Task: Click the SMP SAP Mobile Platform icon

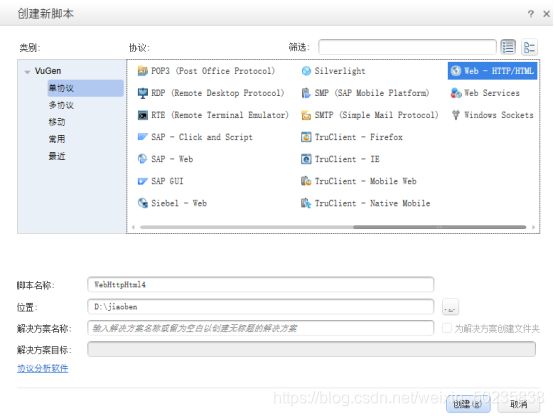Action: point(306,93)
